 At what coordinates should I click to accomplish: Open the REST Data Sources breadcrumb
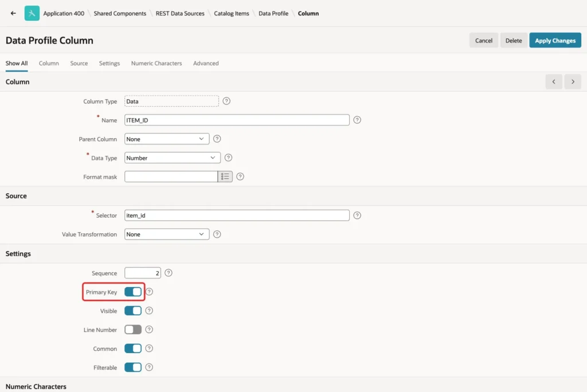tap(180, 13)
